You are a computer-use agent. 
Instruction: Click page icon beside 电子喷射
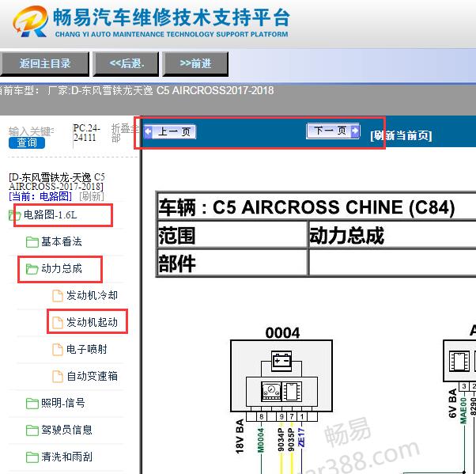(x=58, y=350)
